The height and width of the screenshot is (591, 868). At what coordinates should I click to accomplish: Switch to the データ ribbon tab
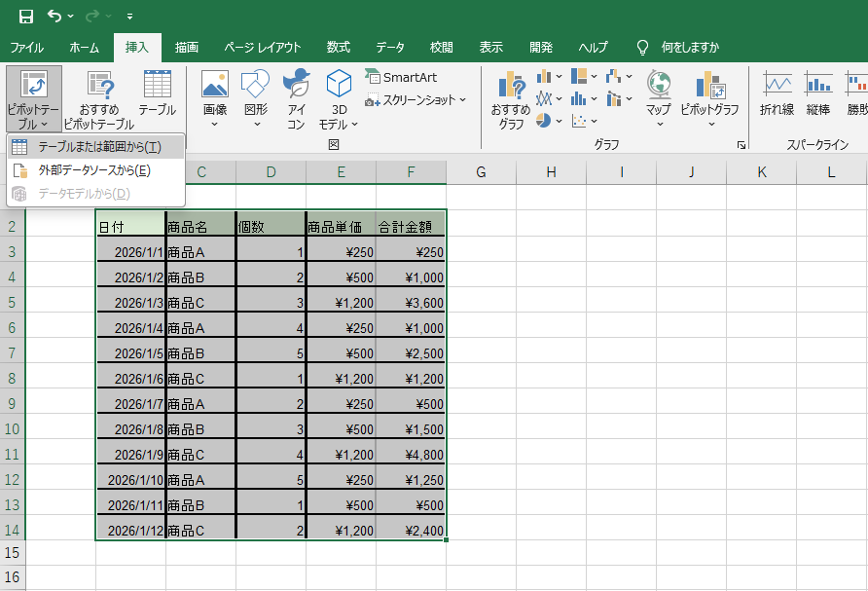[390, 47]
